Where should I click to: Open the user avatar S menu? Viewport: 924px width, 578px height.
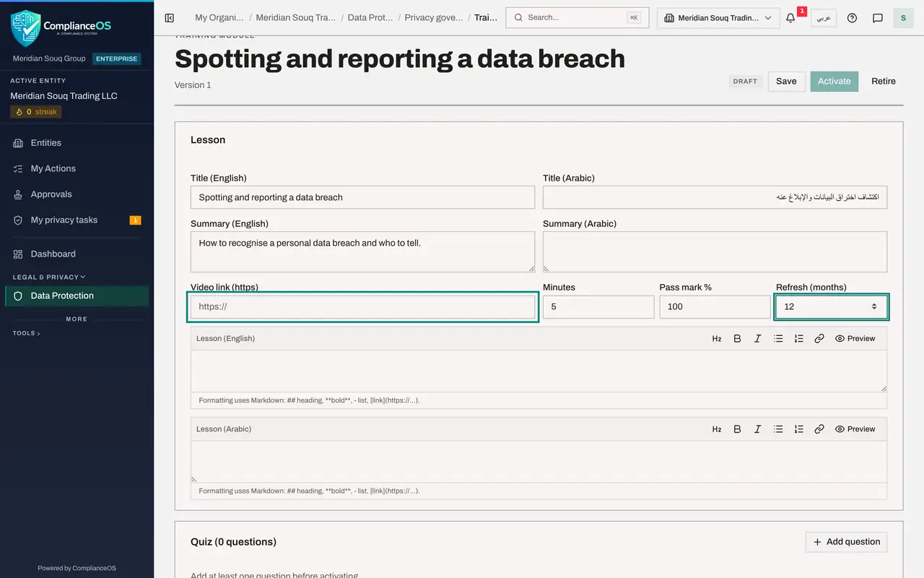tap(903, 18)
